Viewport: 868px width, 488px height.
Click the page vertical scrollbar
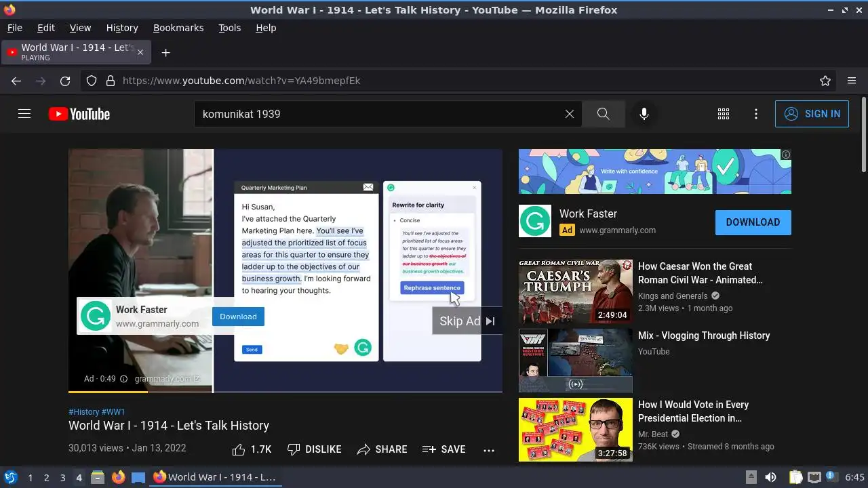[x=863, y=136]
